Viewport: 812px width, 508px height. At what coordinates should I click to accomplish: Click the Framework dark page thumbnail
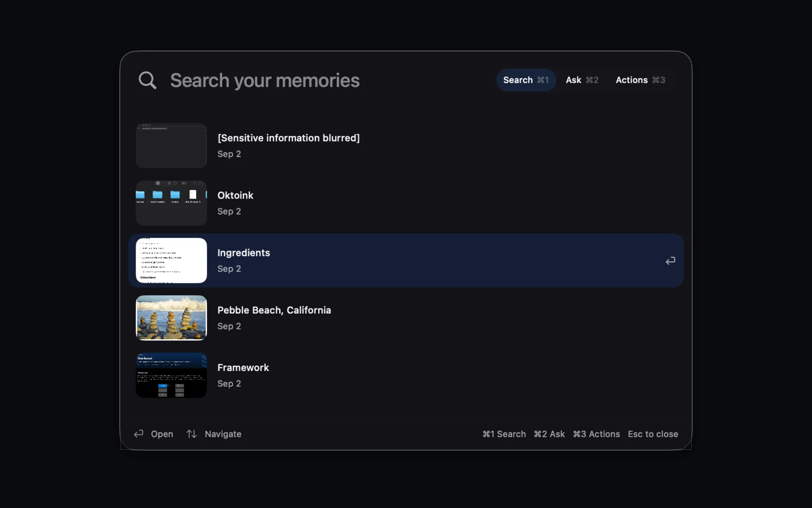coord(171,375)
